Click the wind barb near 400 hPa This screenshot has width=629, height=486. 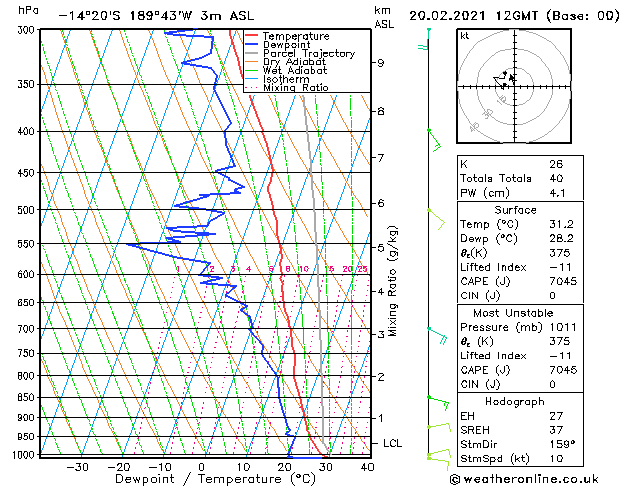pyautogui.click(x=434, y=140)
